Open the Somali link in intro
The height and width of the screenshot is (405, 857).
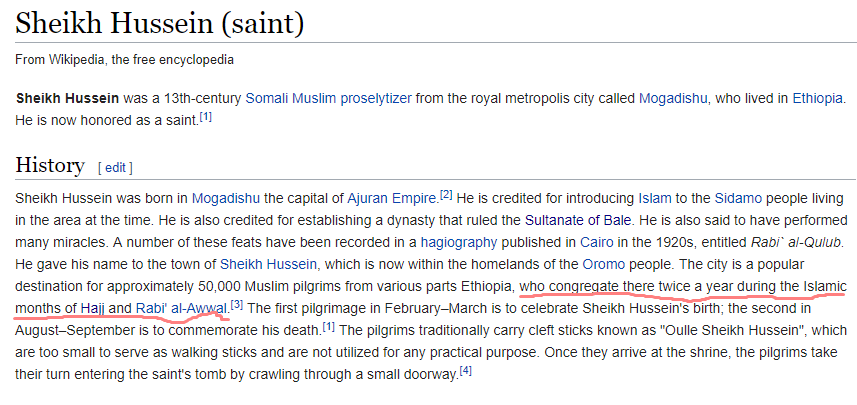coord(266,99)
